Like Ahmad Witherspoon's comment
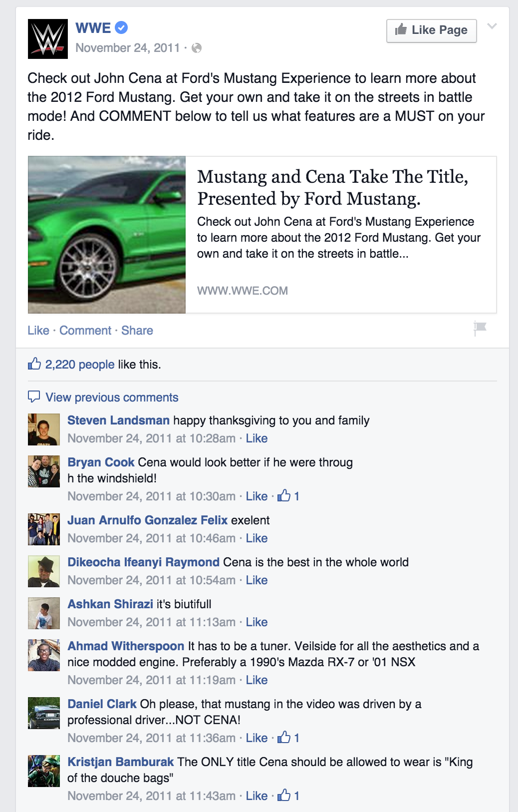 (257, 680)
